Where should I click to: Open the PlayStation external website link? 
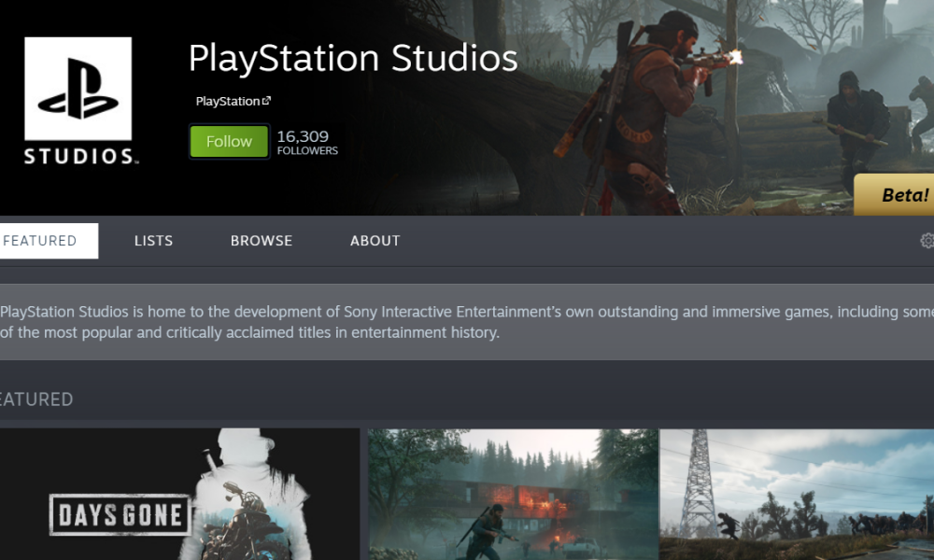point(233,101)
